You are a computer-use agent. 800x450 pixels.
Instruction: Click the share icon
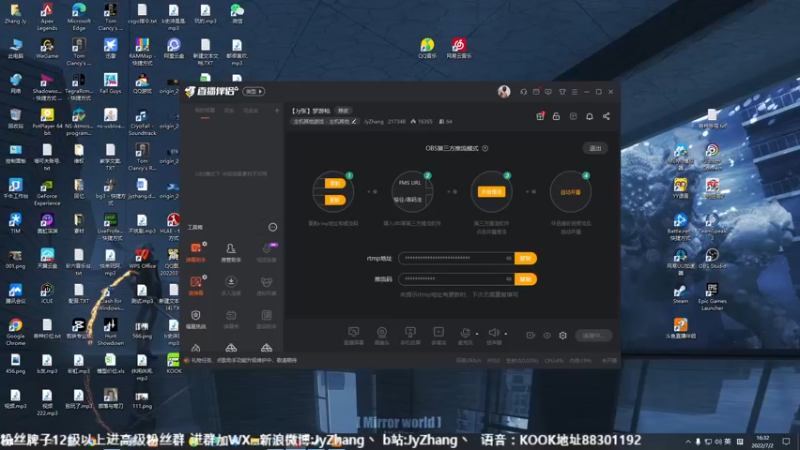coord(606,116)
